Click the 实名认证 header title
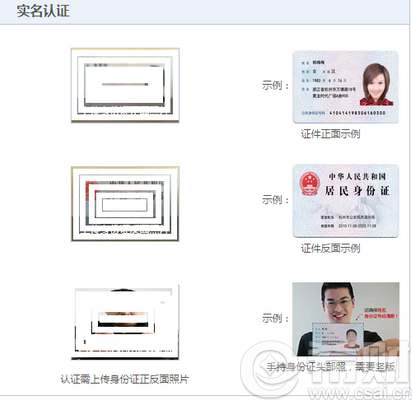The image size is (412, 400). [x=43, y=11]
